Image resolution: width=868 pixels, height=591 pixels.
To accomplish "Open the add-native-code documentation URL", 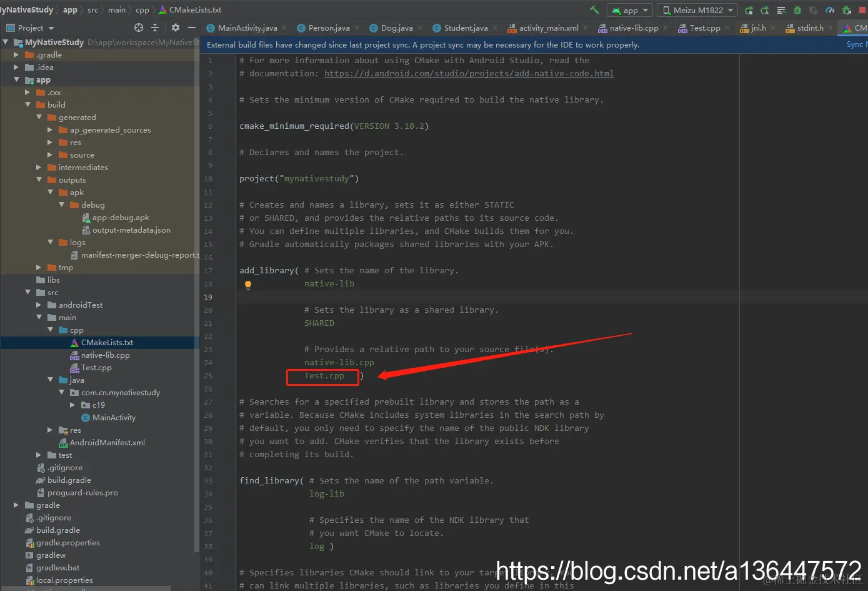I will [x=469, y=73].
